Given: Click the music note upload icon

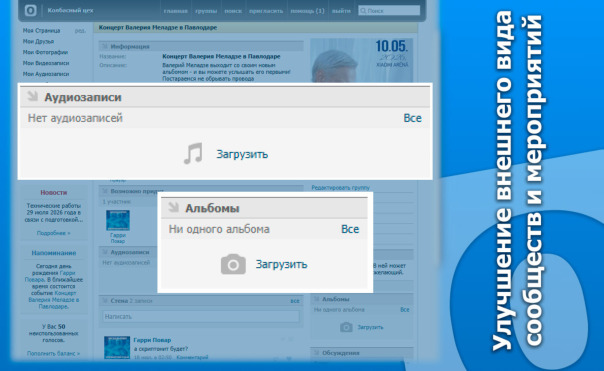Looking at the screenshot, I should 193,153.
